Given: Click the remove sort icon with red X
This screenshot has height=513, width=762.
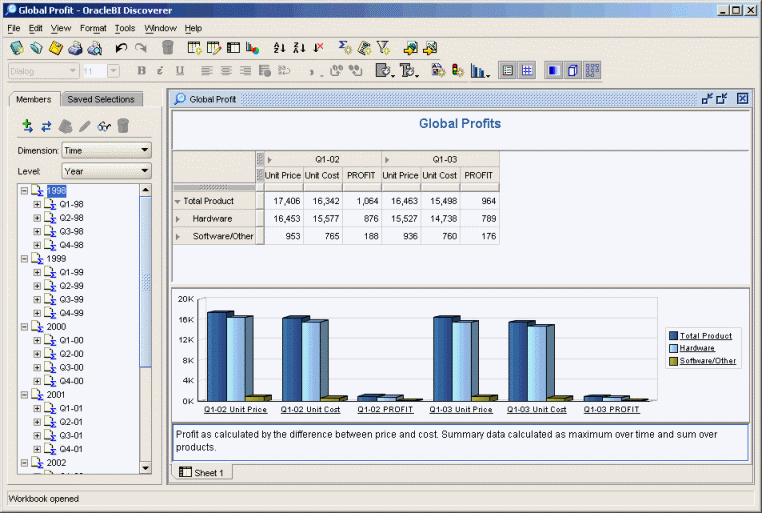Looking at the screenshot, I should pos(318,48).
